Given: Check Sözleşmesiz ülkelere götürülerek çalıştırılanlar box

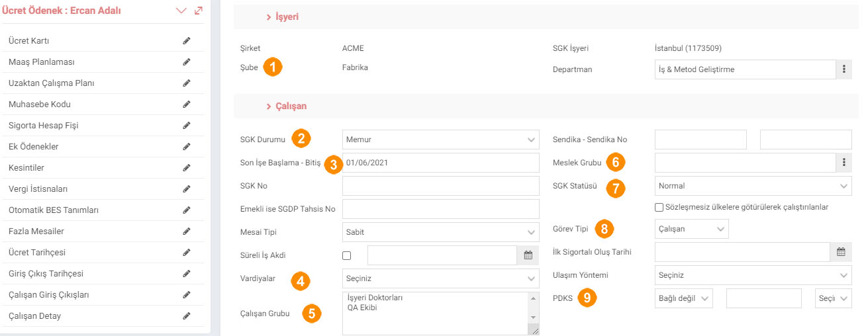Looking at the screenshot, I should pyautogui.click(x=659, y=207).
